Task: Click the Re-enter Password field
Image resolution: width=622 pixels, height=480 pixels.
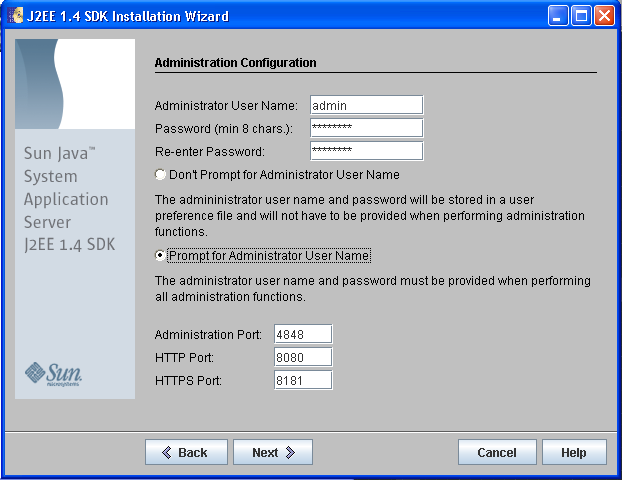Action: pyautogui.click(x=367, y=151)
